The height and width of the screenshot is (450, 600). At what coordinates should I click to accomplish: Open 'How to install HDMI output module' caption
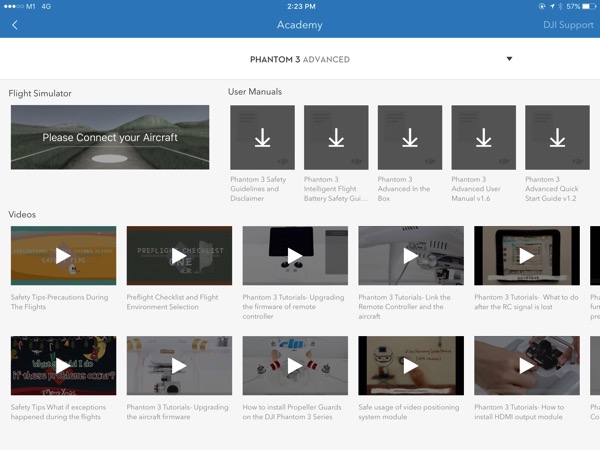coord(519,412)
